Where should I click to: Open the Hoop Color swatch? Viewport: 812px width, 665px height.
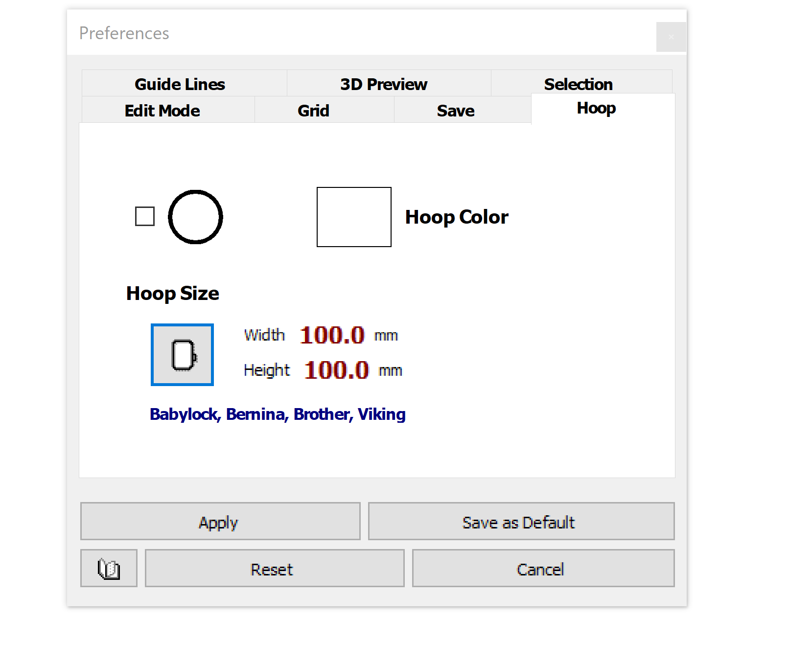353,217
